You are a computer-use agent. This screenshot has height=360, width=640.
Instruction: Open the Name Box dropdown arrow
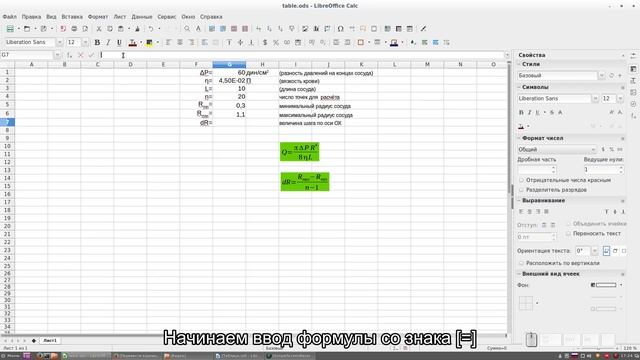tap(57, 55)
